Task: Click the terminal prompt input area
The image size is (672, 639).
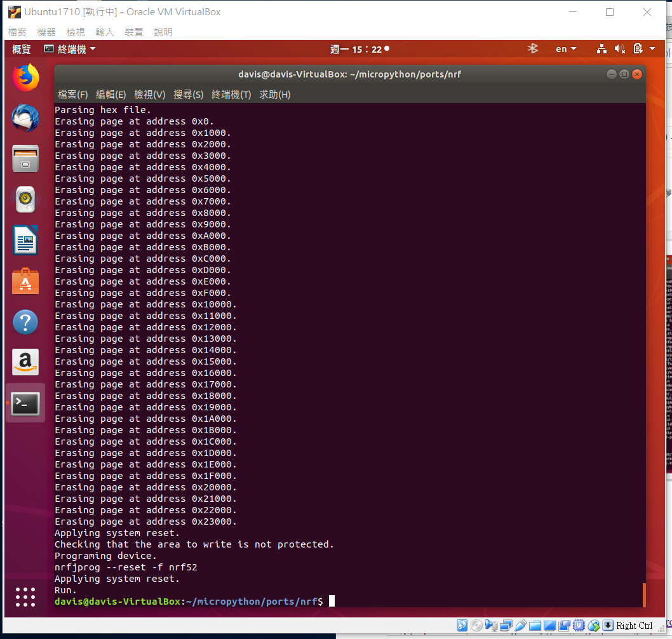Action: [x=332, y=601]
